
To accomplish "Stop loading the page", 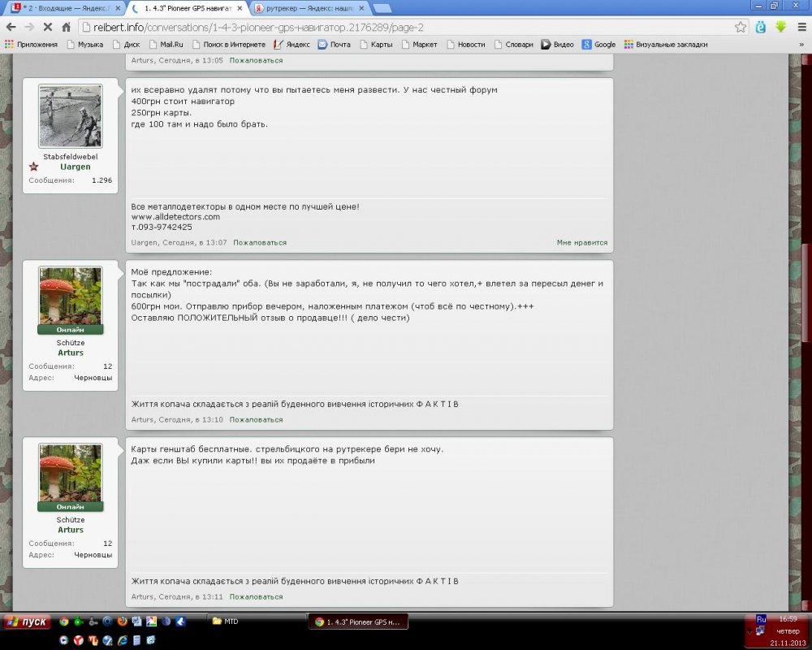I will point(48,27).
